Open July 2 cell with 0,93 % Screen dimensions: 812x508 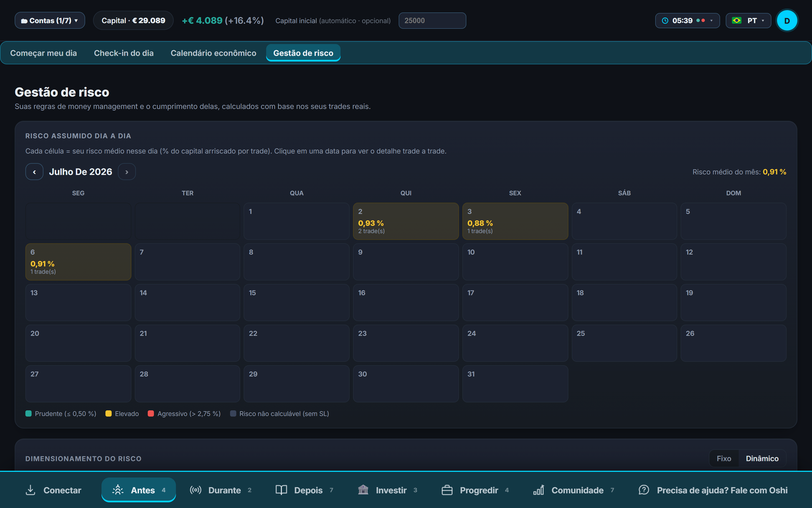tap(406, 221)
